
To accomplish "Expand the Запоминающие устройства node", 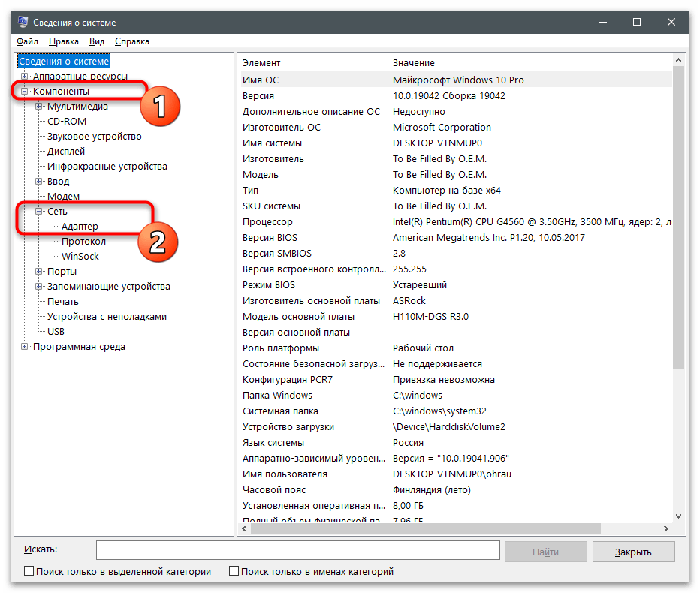I will (39, 287).
